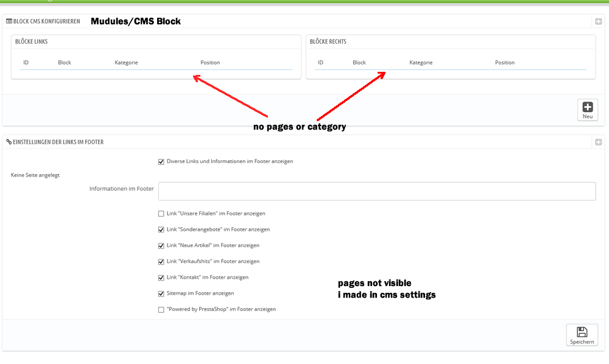Expand the Footer link settings panel toggle
The width and height of the screenshot is (609, 364).
click(x=598, y=142)
